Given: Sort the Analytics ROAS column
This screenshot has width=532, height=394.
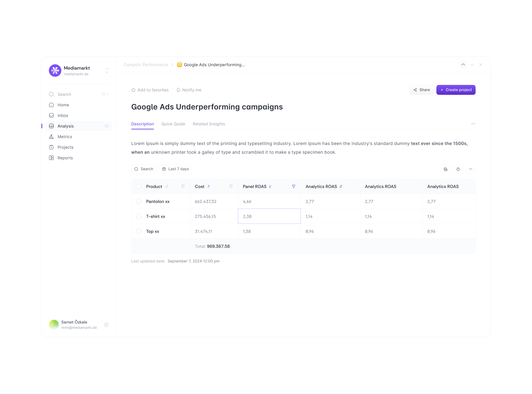Looking at the screenshot, I should (341, 186).
